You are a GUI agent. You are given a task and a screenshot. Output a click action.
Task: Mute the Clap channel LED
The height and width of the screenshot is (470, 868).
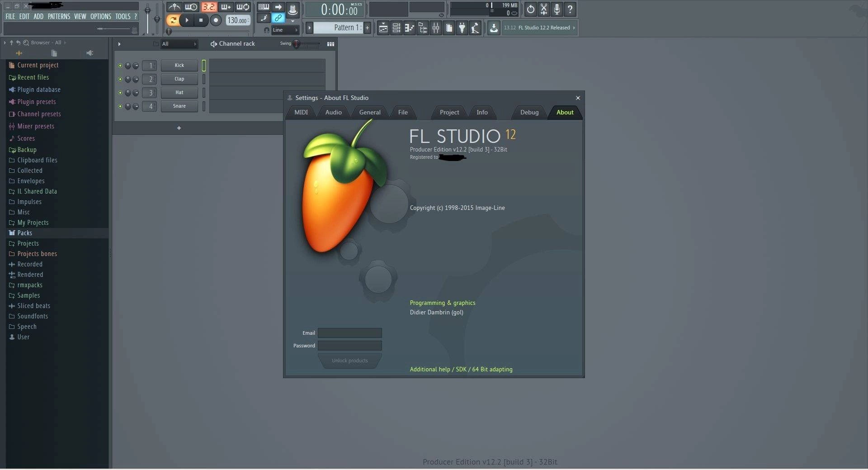click(x=120, y=79)
